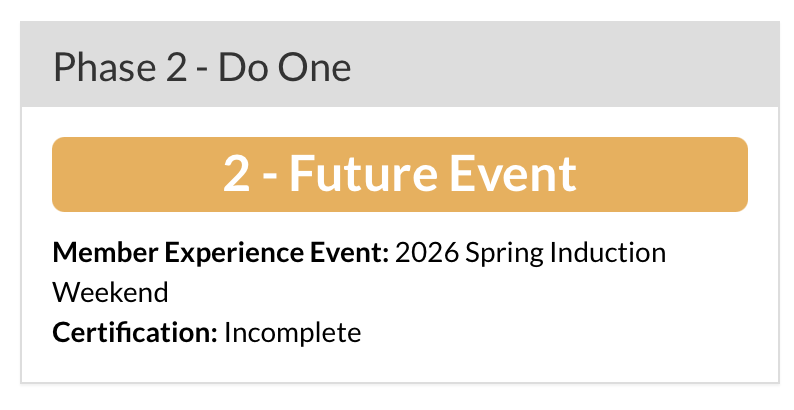This screenshot has height=410, width=794.
Task: Click the bold "Certification:" label
Action: point(134,331)
